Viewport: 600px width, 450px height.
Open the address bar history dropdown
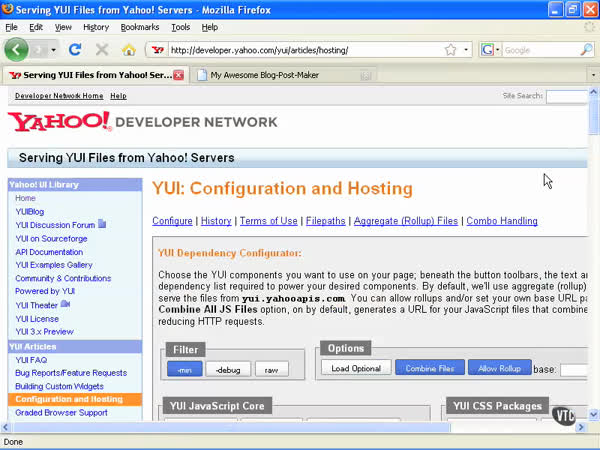[466, 49]
